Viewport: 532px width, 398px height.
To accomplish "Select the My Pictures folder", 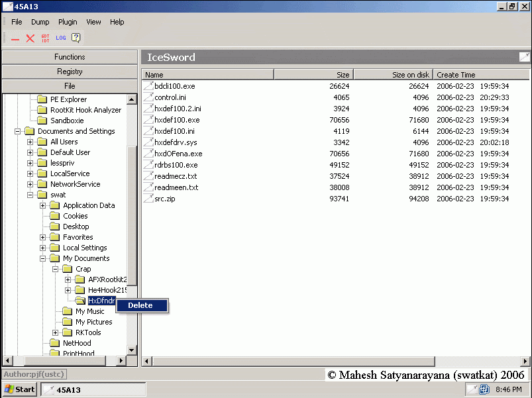I will (93, 322).
